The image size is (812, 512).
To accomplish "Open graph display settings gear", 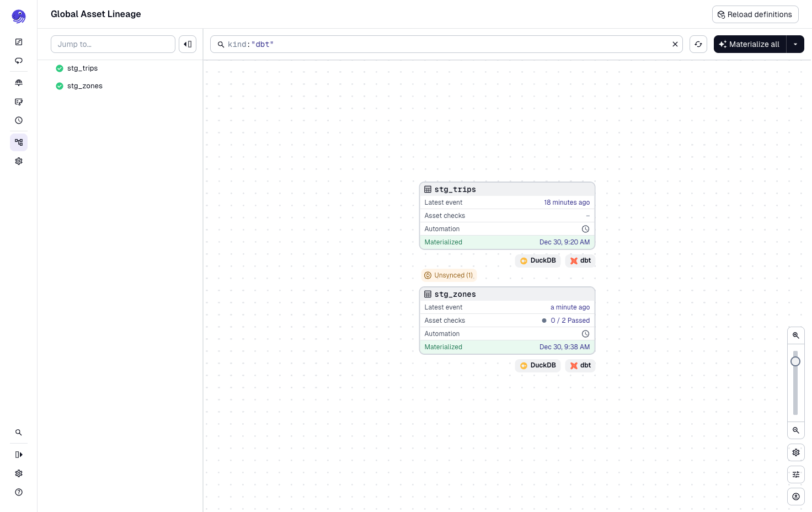I will 796,452.
